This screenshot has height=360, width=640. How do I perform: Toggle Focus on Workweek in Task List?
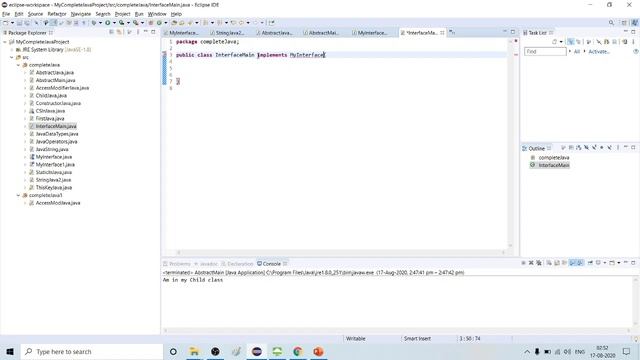tap(588, 42)
